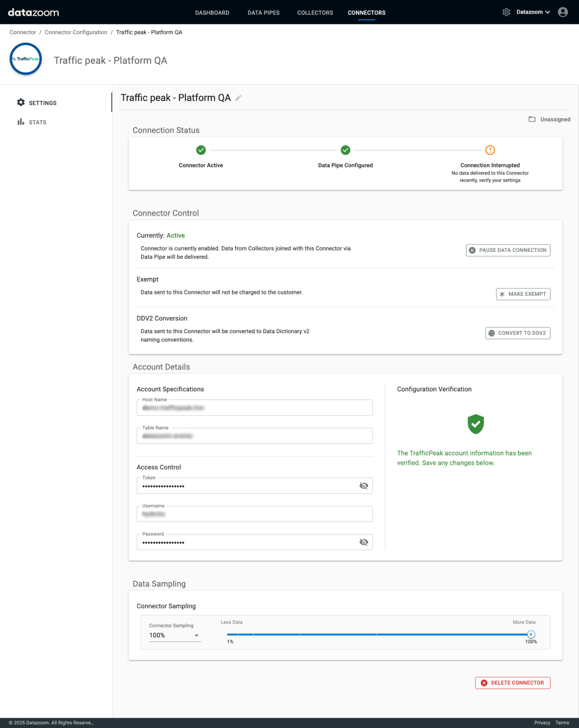The width and height of the screenshot is (579, 728).
Task: Open the Data Pipes tab
Action: (263, 13)
